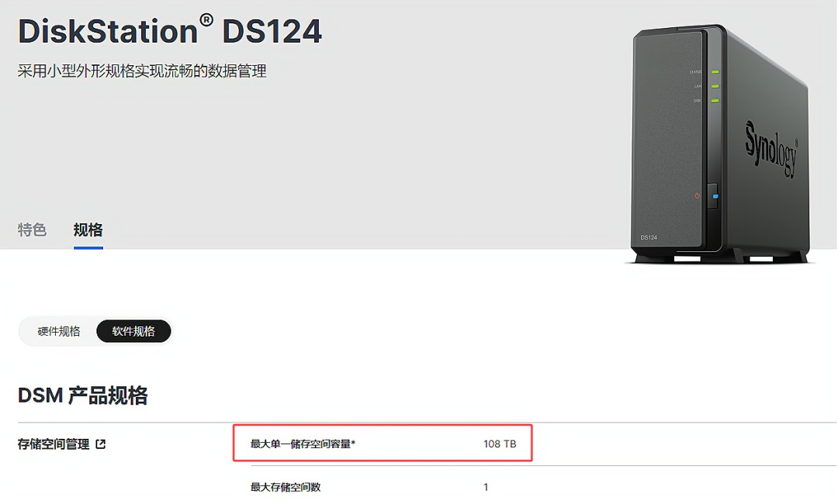Toggle to 软件规格 view
Screen dimensions: 838x504
(x=133, y=332)
